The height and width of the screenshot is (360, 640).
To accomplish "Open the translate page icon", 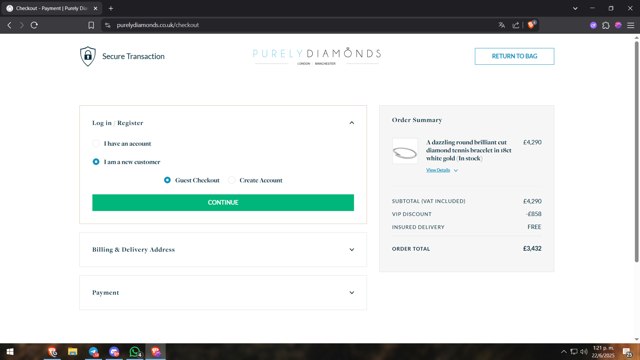I will (502, 25).
